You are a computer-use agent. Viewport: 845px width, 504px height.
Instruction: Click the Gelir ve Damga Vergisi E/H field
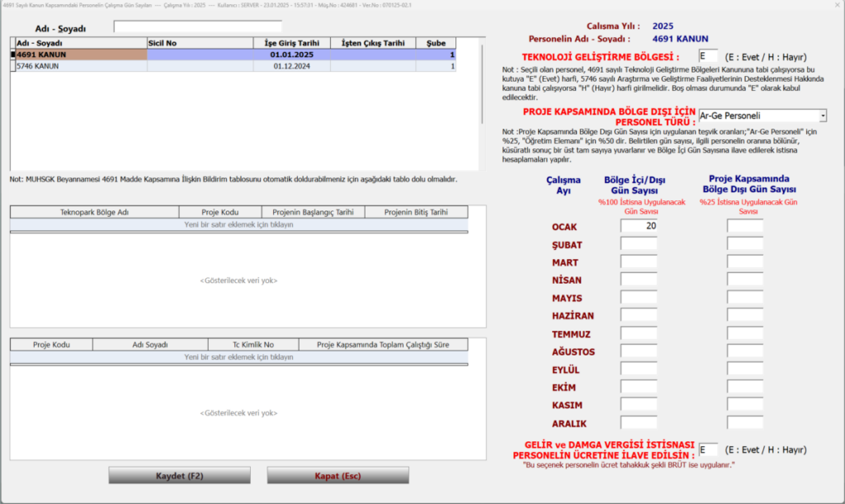[708, 449]
